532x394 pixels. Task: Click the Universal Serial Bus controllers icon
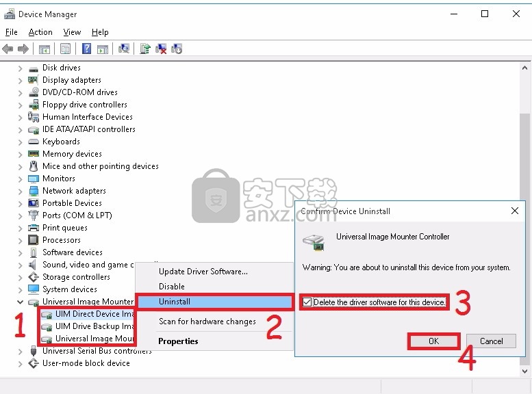click(34, 351)
